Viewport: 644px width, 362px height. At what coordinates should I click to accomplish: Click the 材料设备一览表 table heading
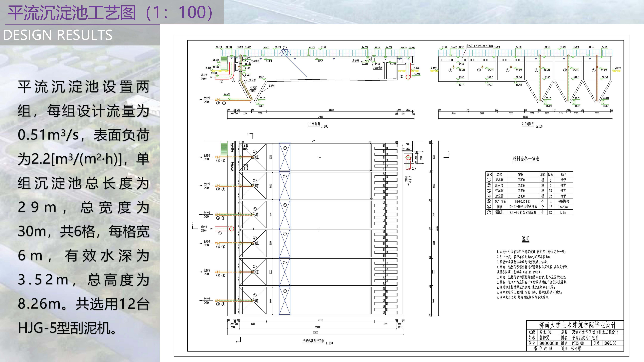pos(526,159)
